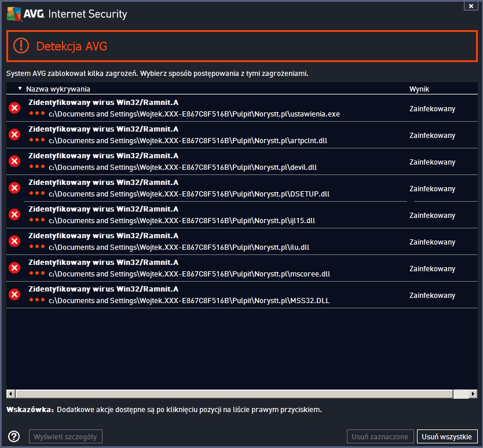Viewport: 483px width, 448px height.
Task: Click the Wyświetl szczegóły button
Action: click(65, 436)
